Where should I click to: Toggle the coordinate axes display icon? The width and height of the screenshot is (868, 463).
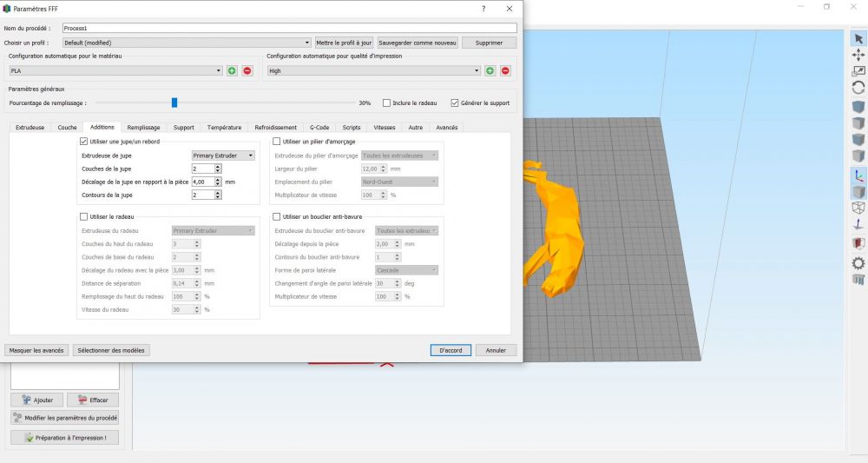(858, 176)
